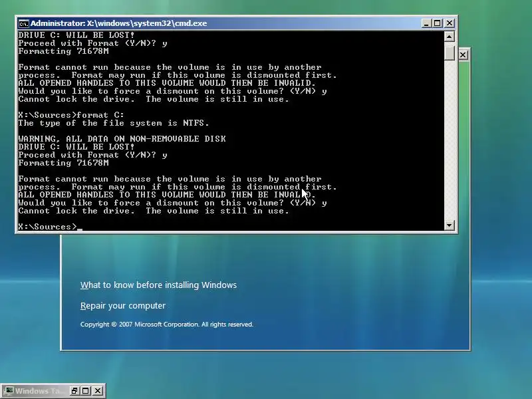Click the cmd window title bar text

click(119, 23)
